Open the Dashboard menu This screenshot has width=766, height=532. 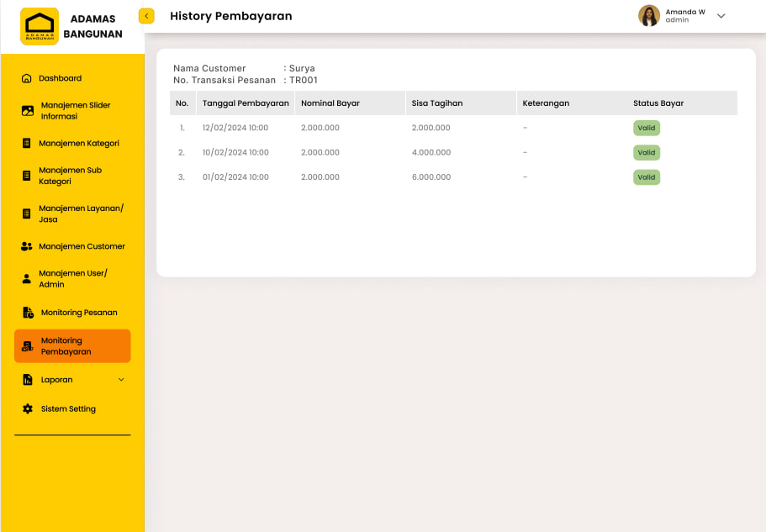click(60, 78)
